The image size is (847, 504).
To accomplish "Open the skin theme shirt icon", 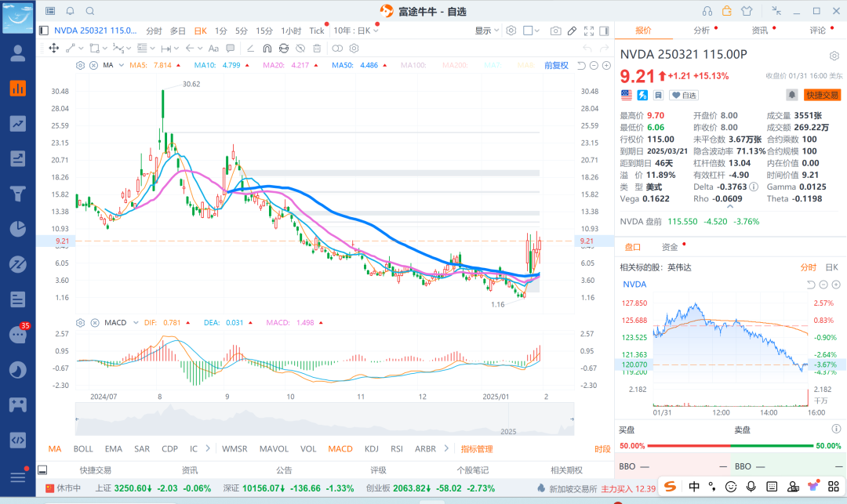I will 747,11.
